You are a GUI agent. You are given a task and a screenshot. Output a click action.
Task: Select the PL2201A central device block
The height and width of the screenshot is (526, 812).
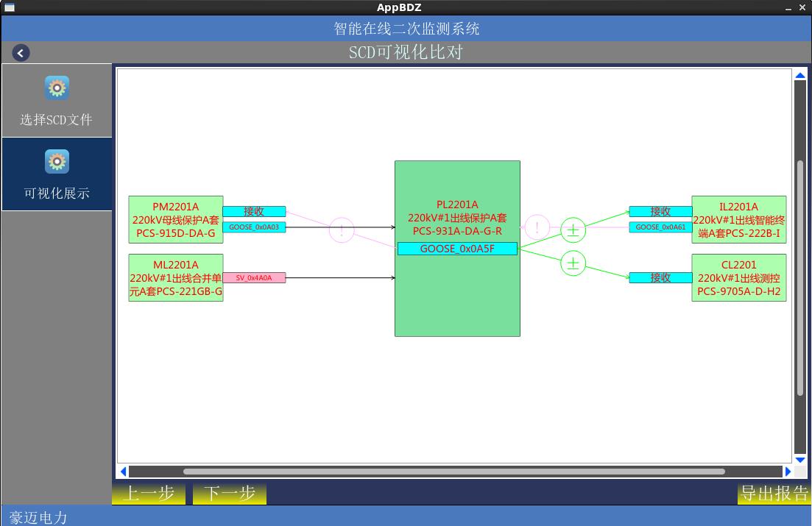(457, 294)
